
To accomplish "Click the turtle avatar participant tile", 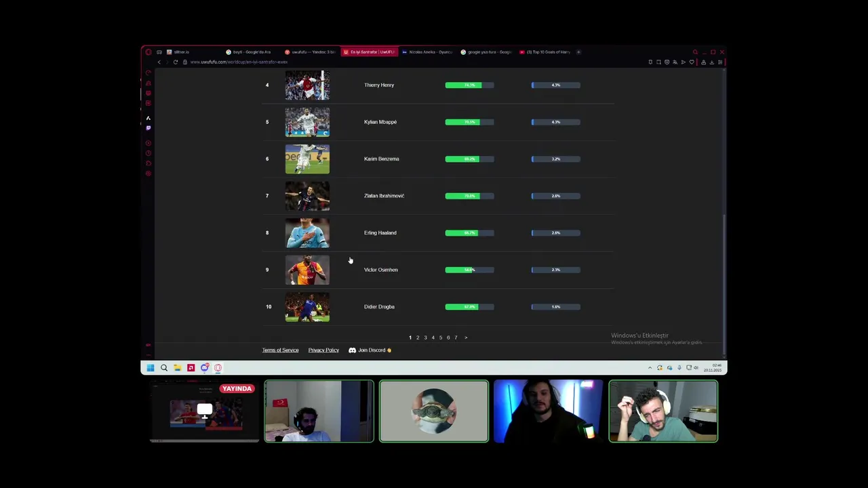I will click(x=434, y=411).
